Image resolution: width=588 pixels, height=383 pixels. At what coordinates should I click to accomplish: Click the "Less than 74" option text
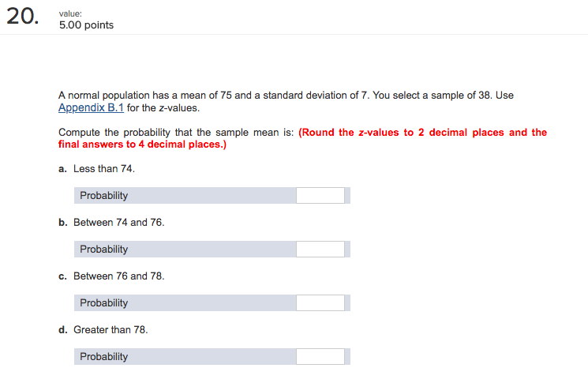pyautogui.click(x=99, y=168)
